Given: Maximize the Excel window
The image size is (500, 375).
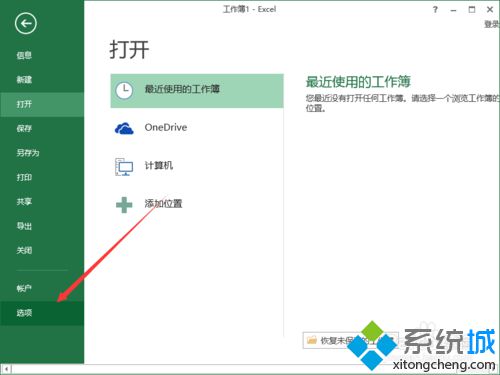Looking at the screenshot, I should 472,10.
